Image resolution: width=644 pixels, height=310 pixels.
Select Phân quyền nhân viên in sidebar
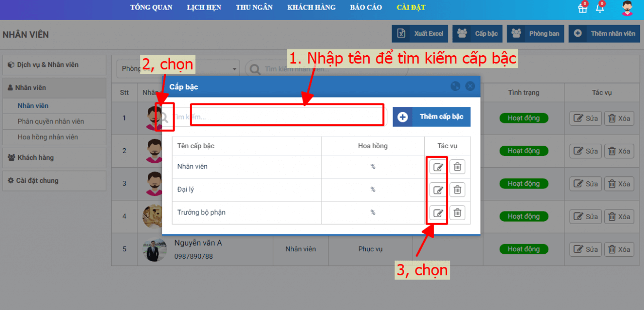pyautogui.click(x=51, y=122)
